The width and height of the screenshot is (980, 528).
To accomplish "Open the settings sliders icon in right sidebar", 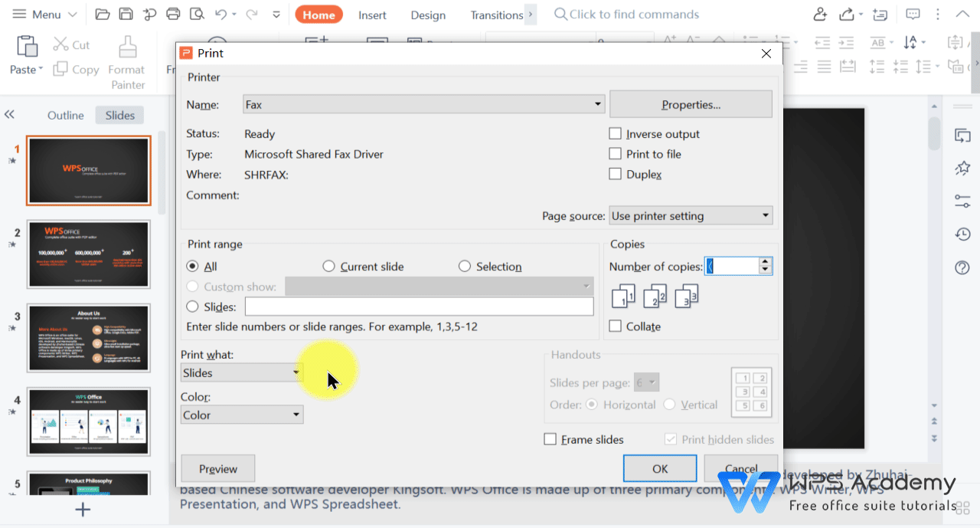I will click(962, 201).
